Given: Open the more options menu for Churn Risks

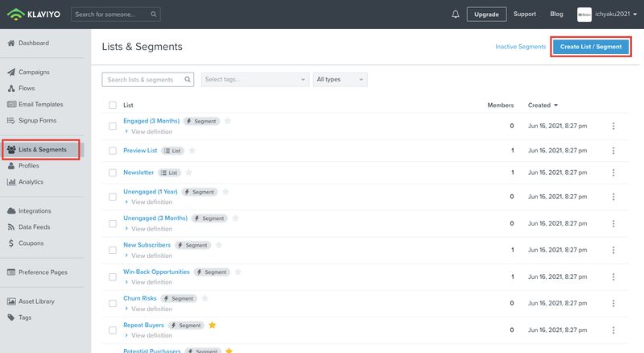Looking at the screenshot, I should pos(613,303).
